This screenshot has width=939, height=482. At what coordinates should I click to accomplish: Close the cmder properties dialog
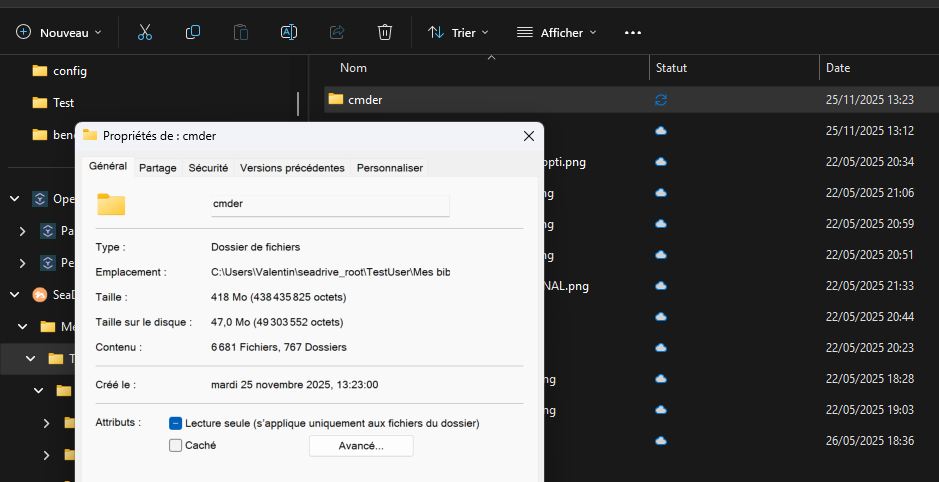pos(527,136)
